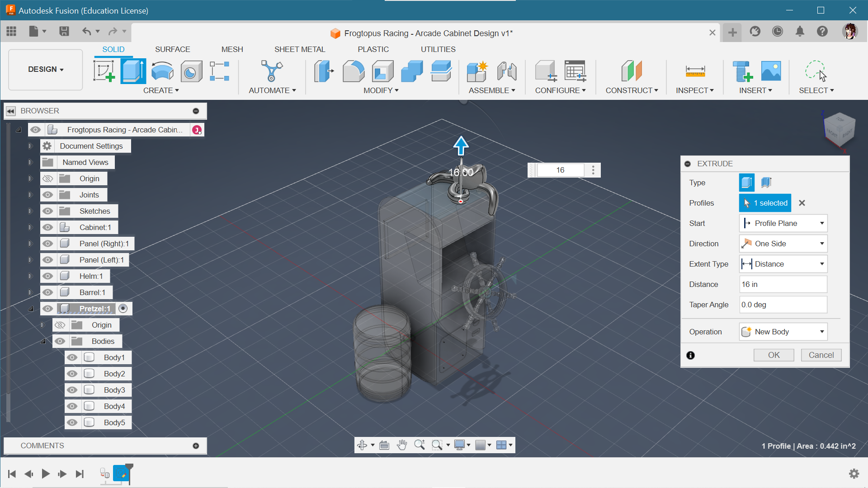Click the Insert Derive icon
The image size is (868, 488).
pyautogui.click(x=742, y=71)
